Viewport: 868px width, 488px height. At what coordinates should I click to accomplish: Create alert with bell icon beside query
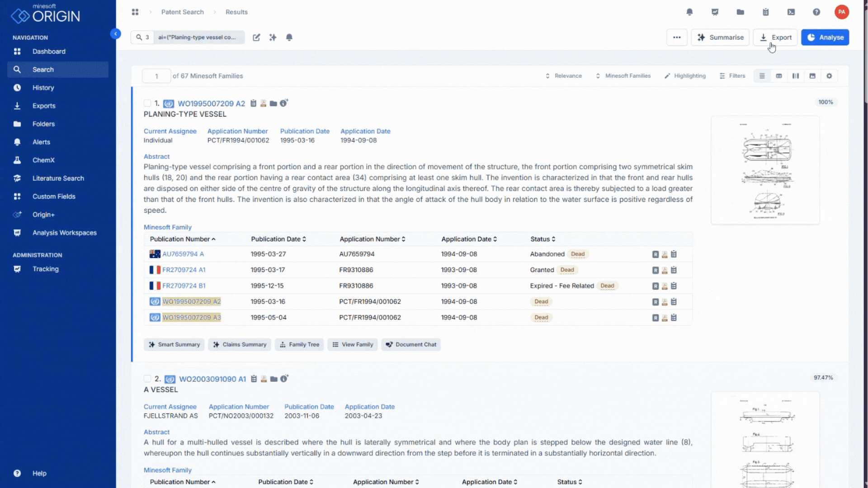pyautogui.click(x=289, y=38)
